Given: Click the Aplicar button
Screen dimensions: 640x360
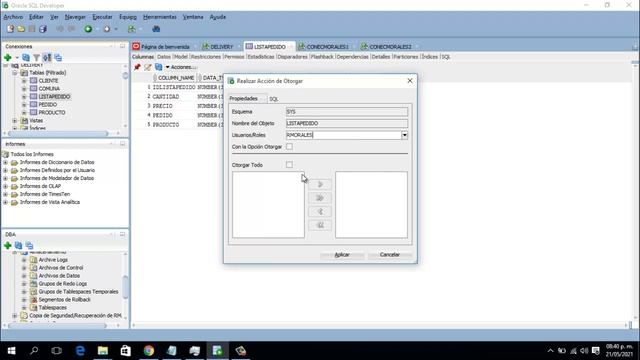Looking at the screenshot, I should click(342, 255).
